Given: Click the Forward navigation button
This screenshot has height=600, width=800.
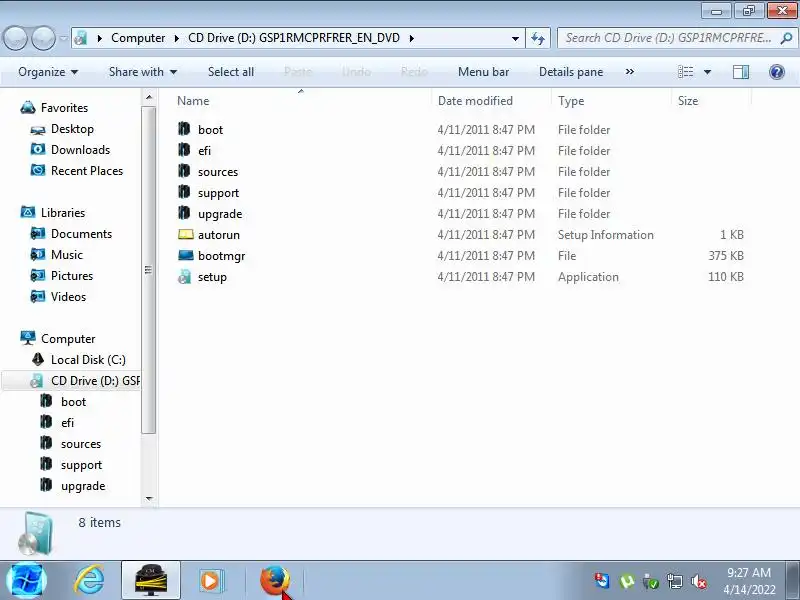Looking at the screenshot, I should click(x=43, y=38).
